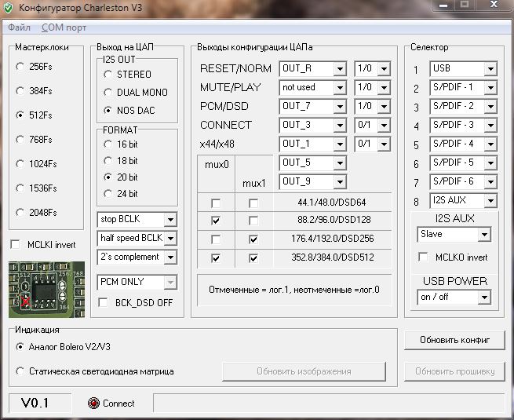The width and height of the screenshot is (514, 420).
Task: Open mux0 output dropdown OUT_5
Action: tap(313, 163)
